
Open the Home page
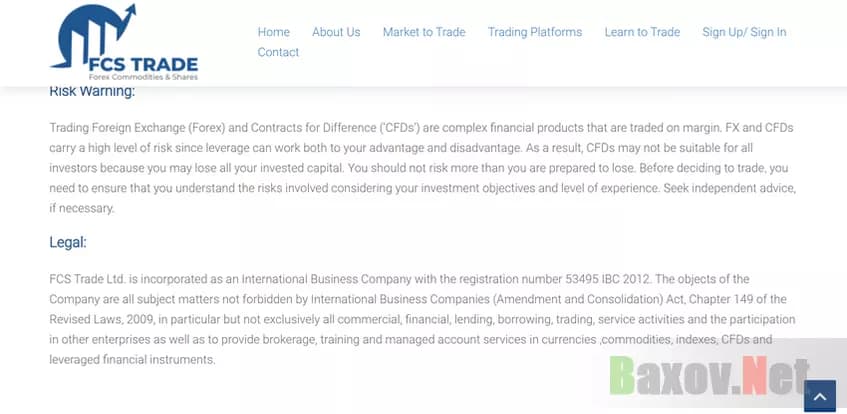tap(273, 32)
